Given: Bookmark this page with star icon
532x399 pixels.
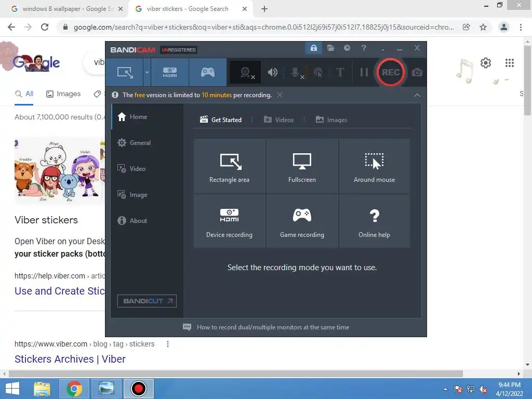Looking at the screenshot, I should (x=483, y=27).
